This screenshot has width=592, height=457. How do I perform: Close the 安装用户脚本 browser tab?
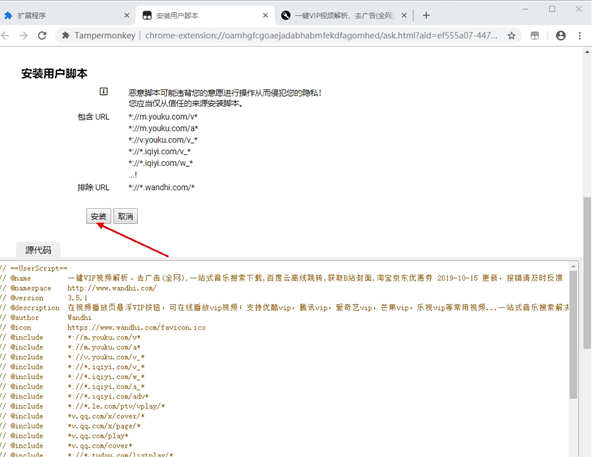tap(265, 15)
